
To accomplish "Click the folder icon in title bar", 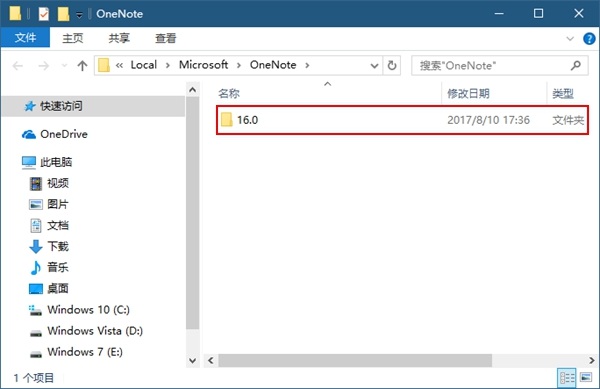I will [x=15, y=13].
